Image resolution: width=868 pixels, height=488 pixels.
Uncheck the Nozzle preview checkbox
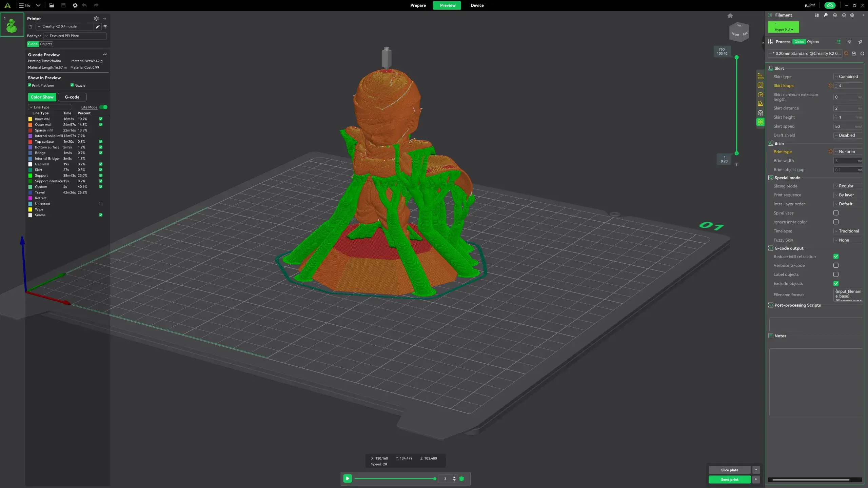[x=72, y=85]
